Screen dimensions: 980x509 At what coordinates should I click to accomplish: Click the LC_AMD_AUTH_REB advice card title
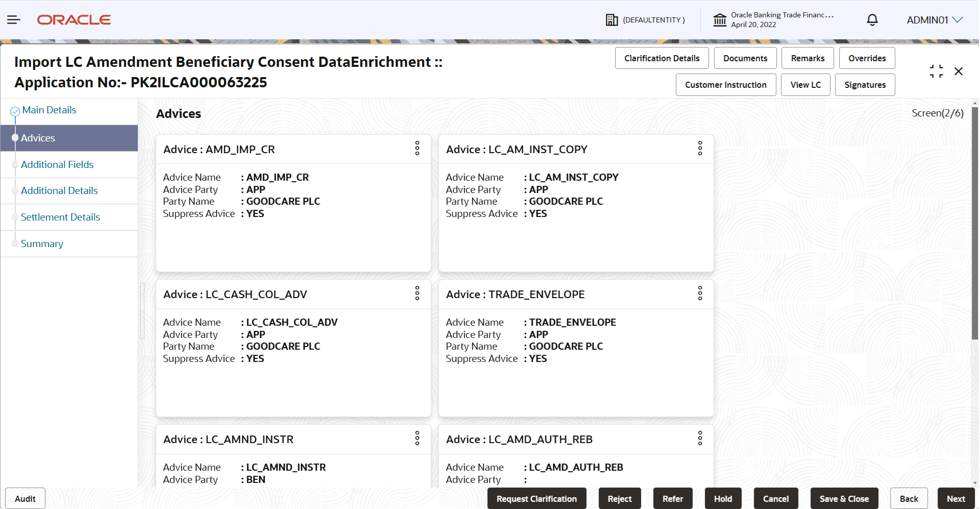[519, 440]
